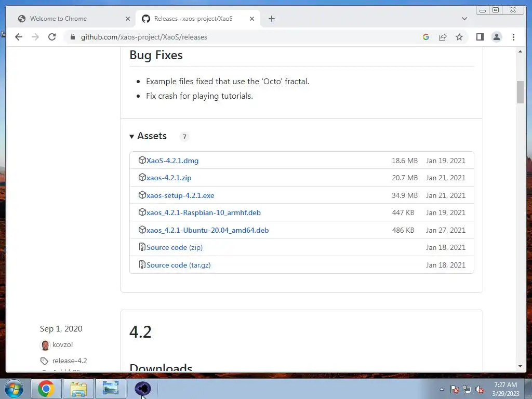Click Chrome icon in the taskbar
The image size is (532, 399).
click(x=46, y=389)
